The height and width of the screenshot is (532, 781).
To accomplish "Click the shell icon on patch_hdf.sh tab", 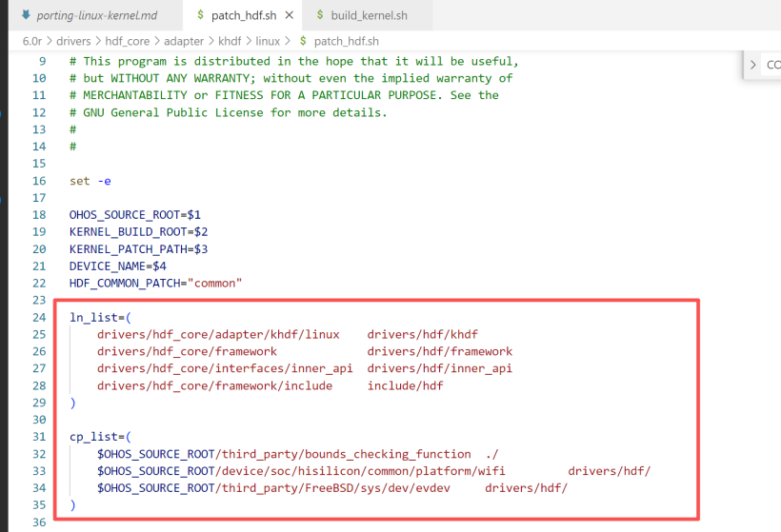I will coord(200,16).
